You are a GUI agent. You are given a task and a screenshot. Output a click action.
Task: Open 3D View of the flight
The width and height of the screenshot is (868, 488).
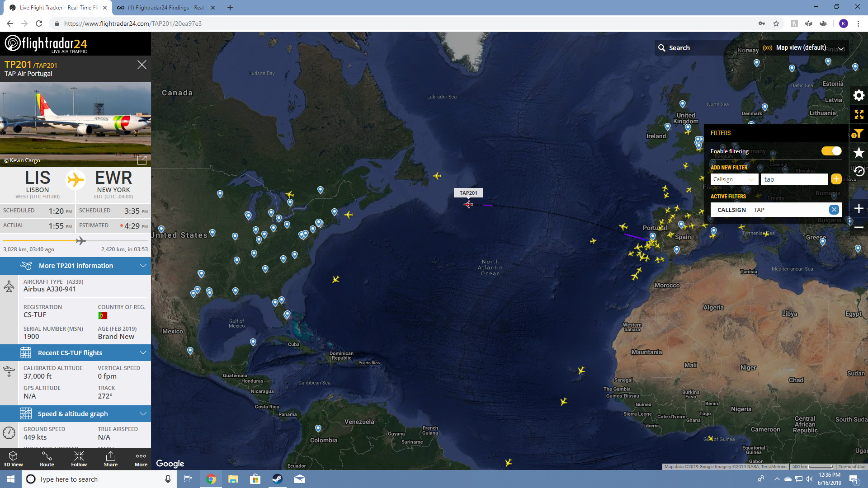[x=13, y=459]
